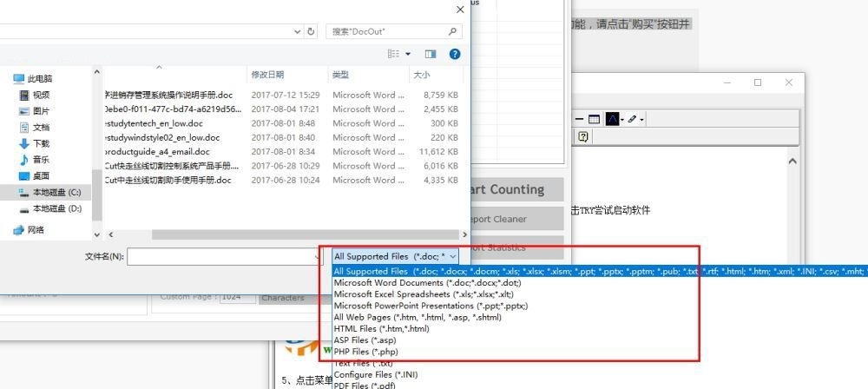Click Start Counting button in background window
This screenshot has width=868, height=389.
517,189
